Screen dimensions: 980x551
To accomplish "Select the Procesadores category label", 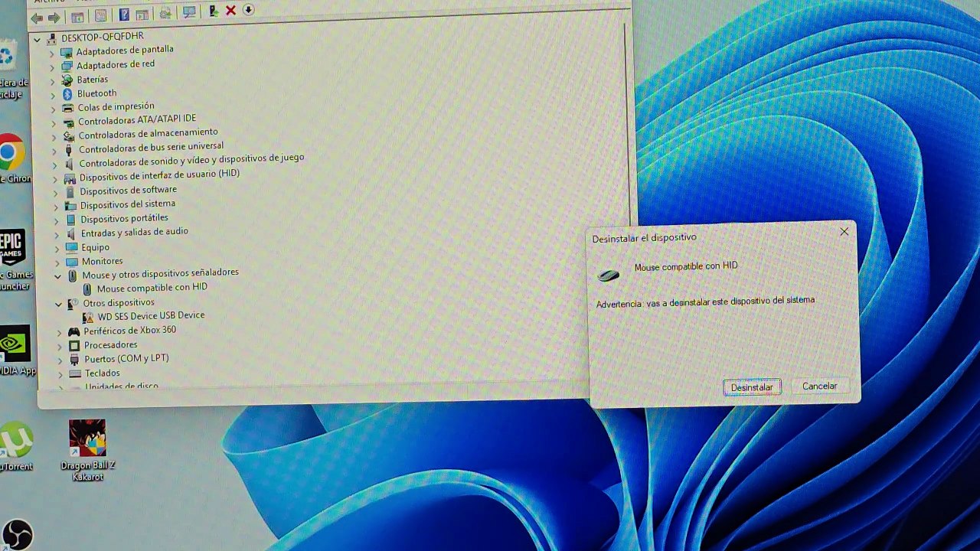I will (x=110, y=345).
